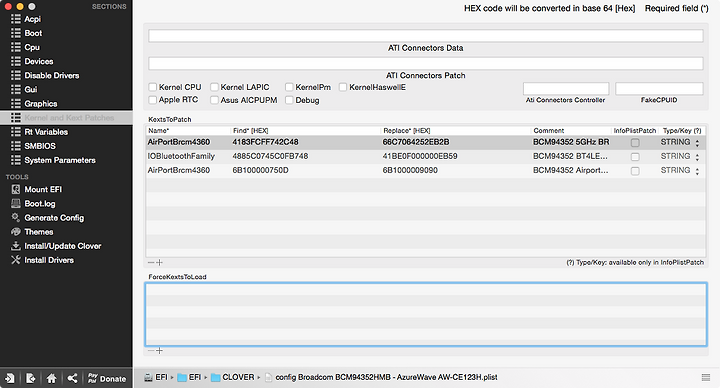
Task: Click the Comment column header
Action: click(x=549, y=130)
